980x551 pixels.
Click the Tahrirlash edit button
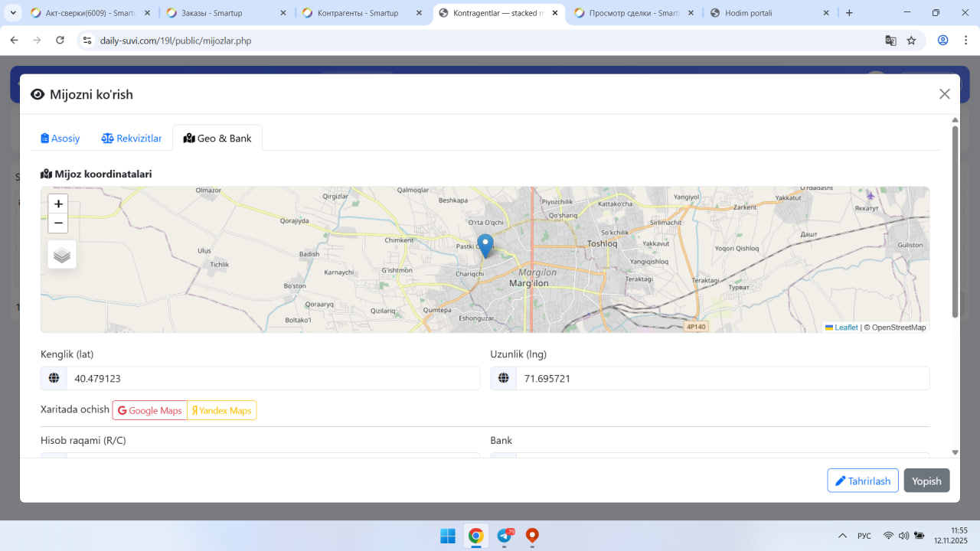tap(862, 481)
